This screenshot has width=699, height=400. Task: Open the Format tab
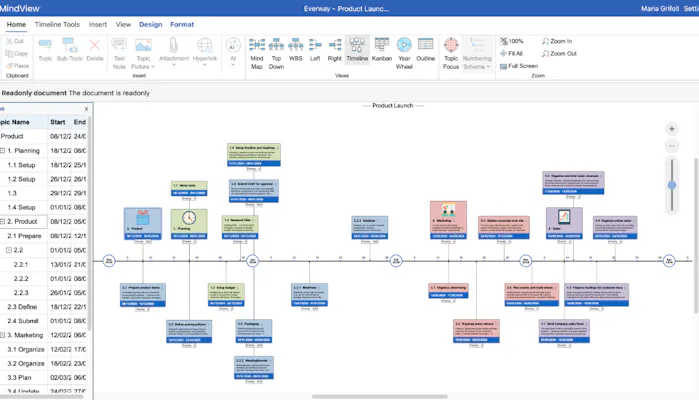click(182, 25)
